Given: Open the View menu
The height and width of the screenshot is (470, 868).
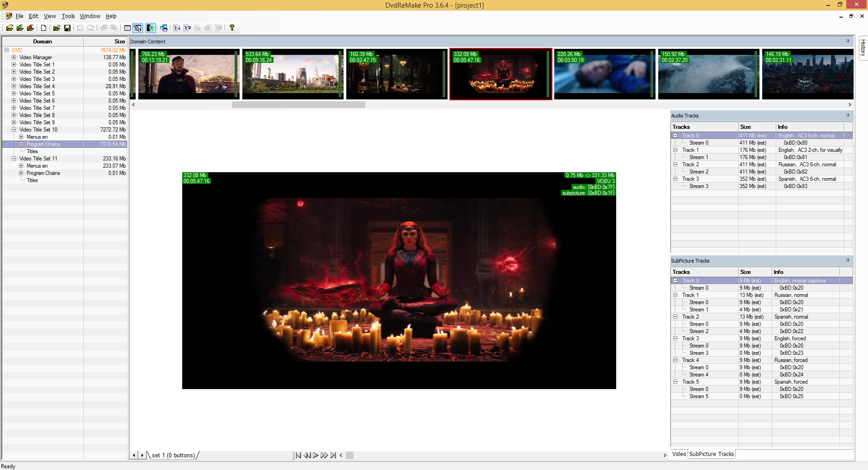Looking at the screenshot, I should [x=50, y=16].
